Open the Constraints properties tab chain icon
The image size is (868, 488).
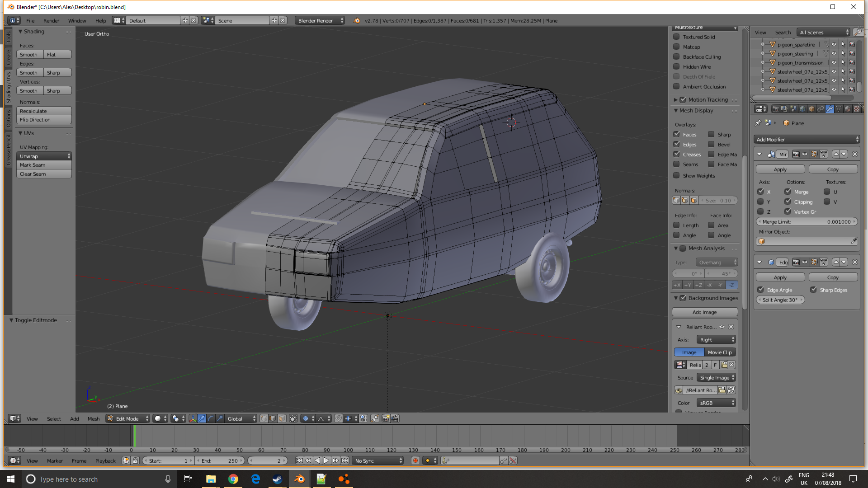[821, 109]
